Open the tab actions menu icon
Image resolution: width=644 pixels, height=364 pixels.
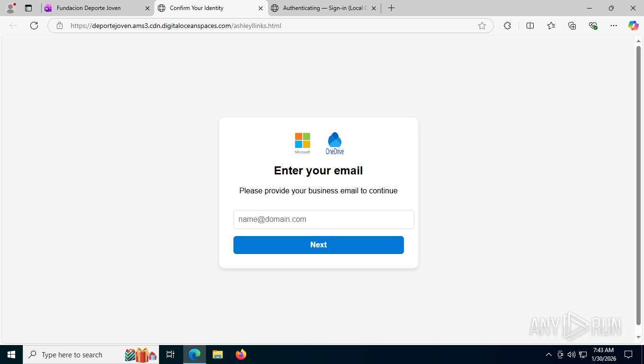click(28, 8)
